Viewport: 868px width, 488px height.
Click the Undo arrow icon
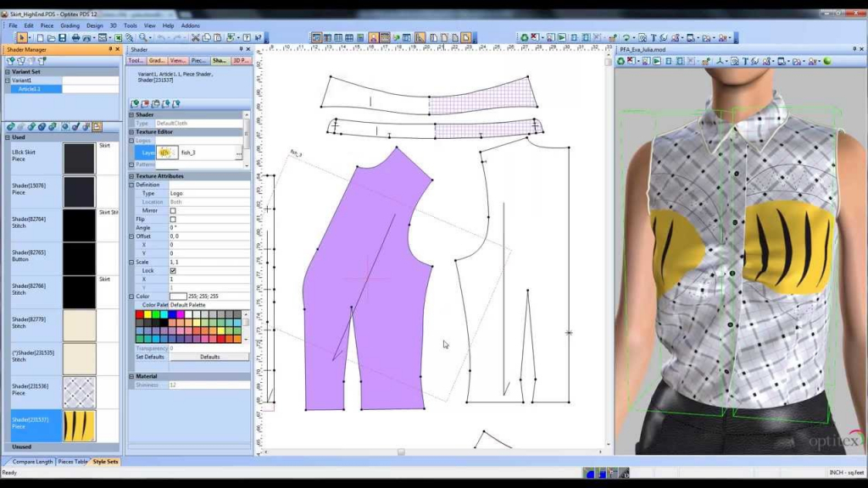tap(161, 37)
